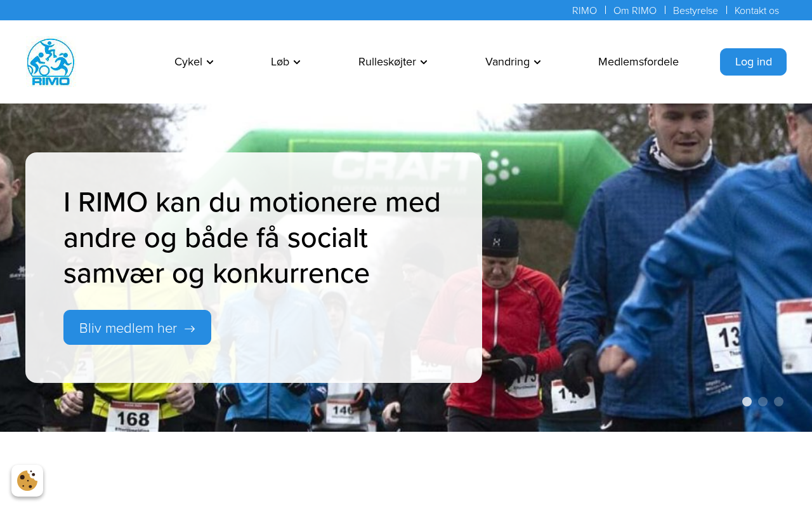Open Kontakt os link
Image resolution: width=812 pixels, height=508 pixels.
(757, 10)
